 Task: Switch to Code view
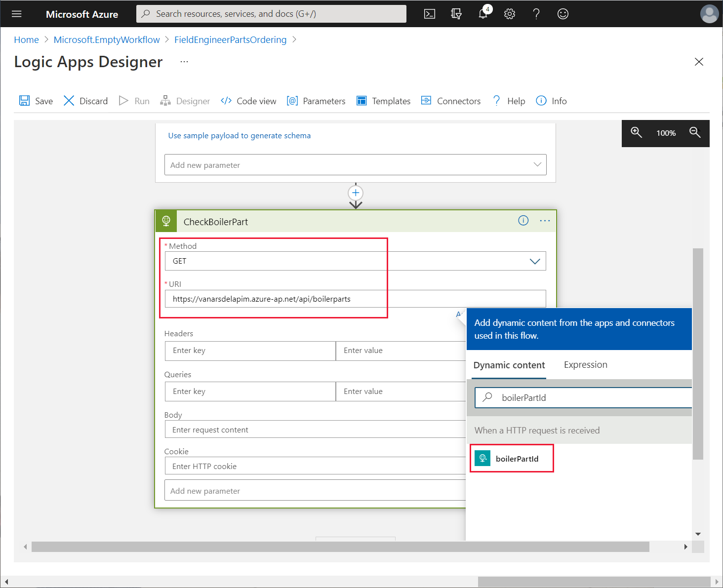[248, 101]
